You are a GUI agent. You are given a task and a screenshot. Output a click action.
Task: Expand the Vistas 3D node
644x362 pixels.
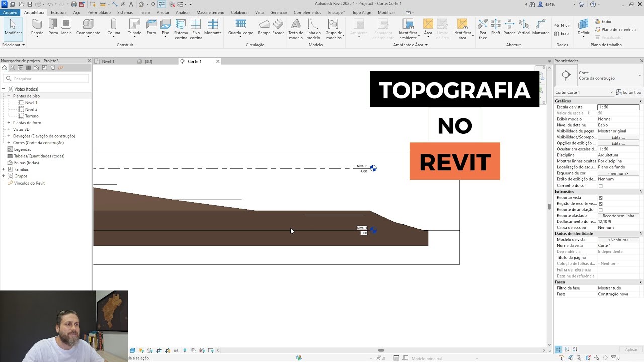pyautogui.click(x=9, y=129)
